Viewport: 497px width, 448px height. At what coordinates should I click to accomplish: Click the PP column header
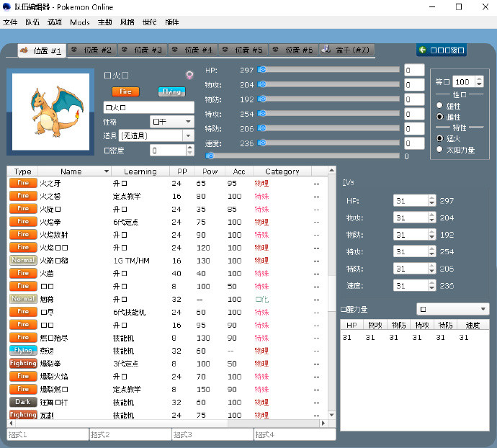pos(182,171)
